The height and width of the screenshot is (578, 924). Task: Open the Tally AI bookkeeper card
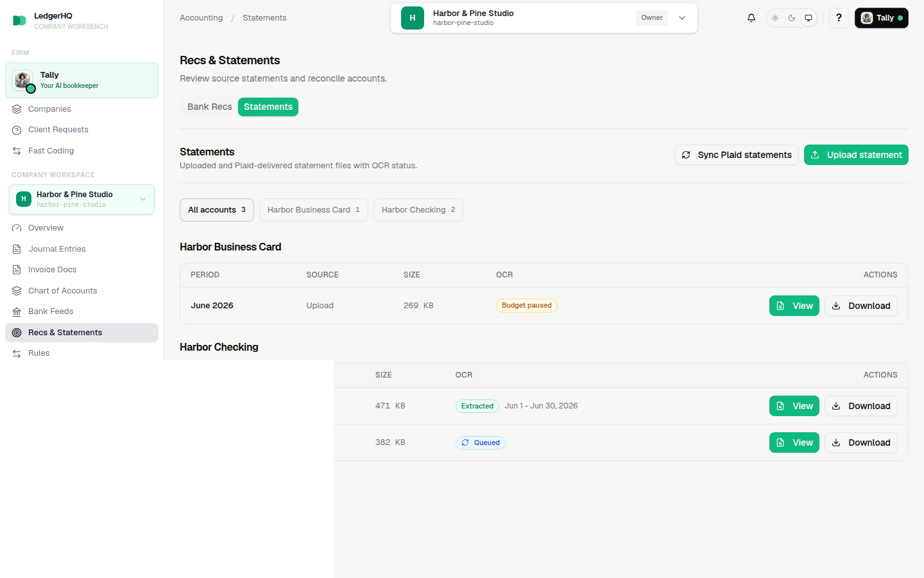pos(82,80)
